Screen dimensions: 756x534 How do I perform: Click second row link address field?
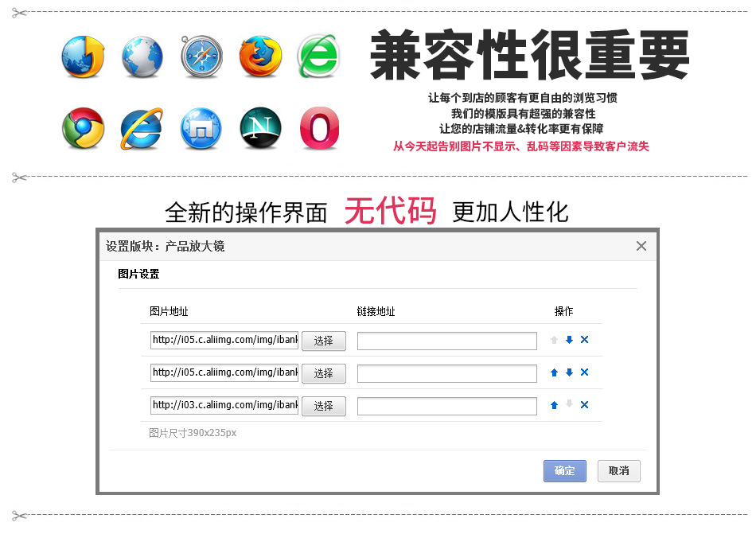click(x=447, y=373)
